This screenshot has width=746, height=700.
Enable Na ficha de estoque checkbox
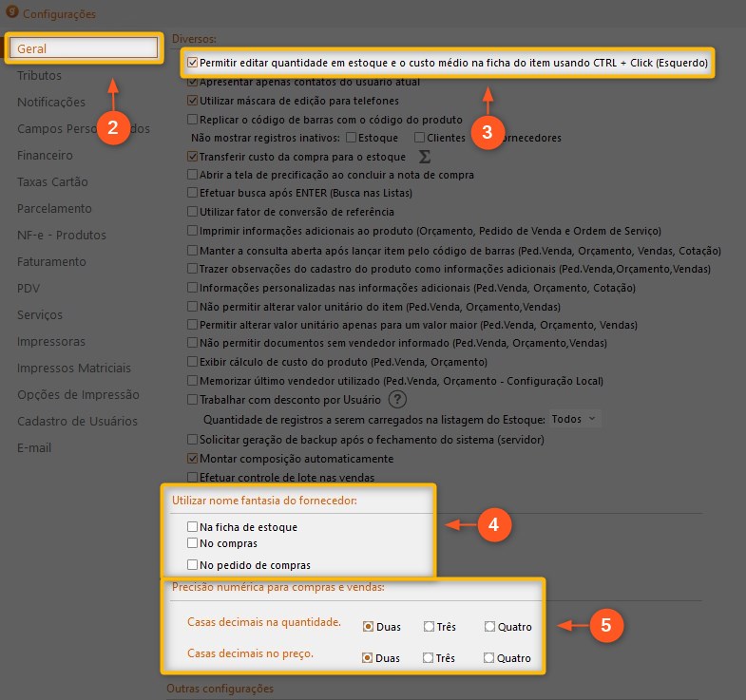click(x=193, y=526)
